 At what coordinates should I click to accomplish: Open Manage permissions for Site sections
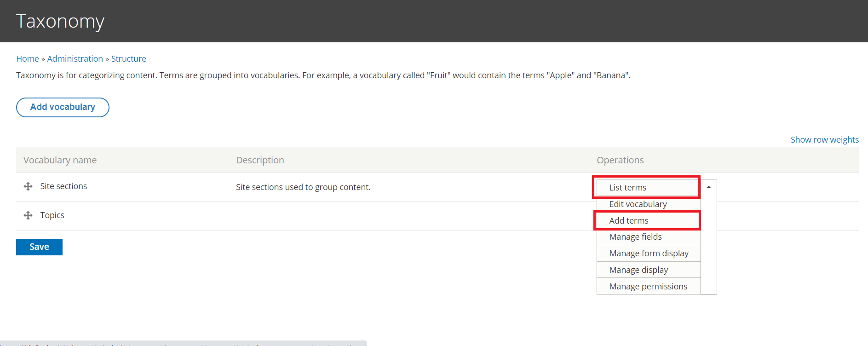pyautogui.click(x=648, y=287)
